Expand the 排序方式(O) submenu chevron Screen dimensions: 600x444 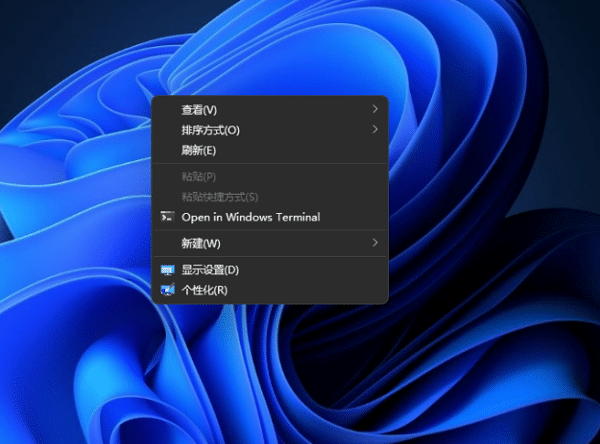[375, 129]
